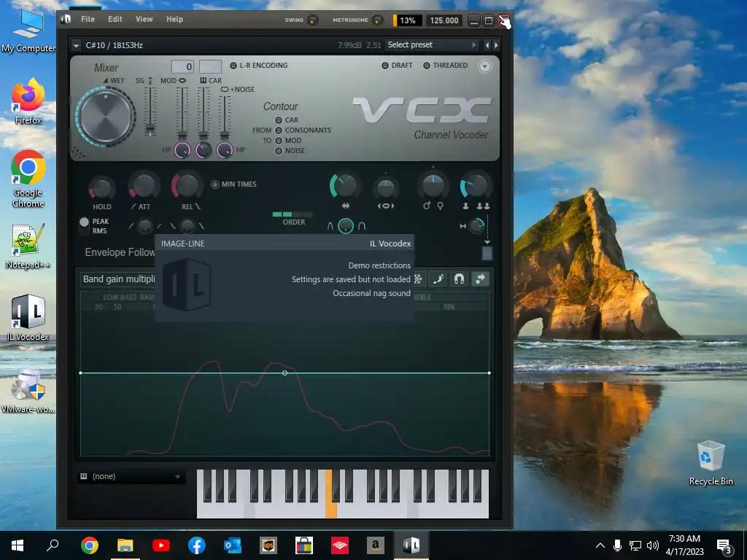Viewport: 747px width, 560px height.
Task: Click the taskbar volume speaker icon
Action: coord(653,545)
